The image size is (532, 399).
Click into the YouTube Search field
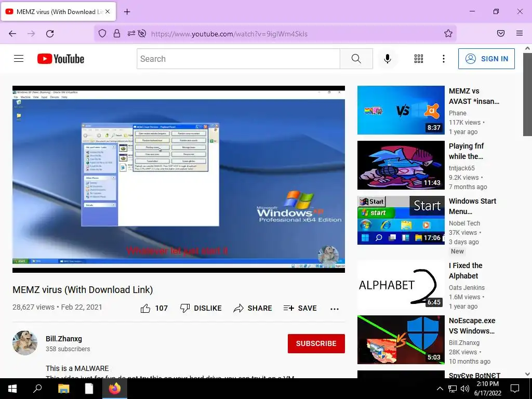point(238,59)
